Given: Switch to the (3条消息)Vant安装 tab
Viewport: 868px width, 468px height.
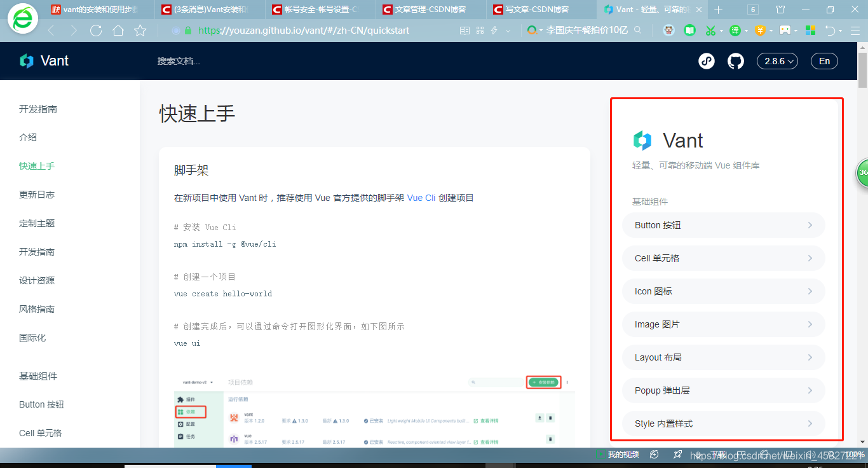Looking at the screenshot, I should click(210, 10).
